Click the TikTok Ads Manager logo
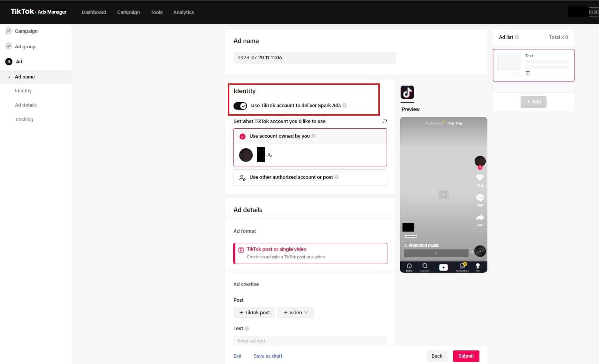Image resolution: width=599 pixels, height=364 pixels. click(38, 12)
